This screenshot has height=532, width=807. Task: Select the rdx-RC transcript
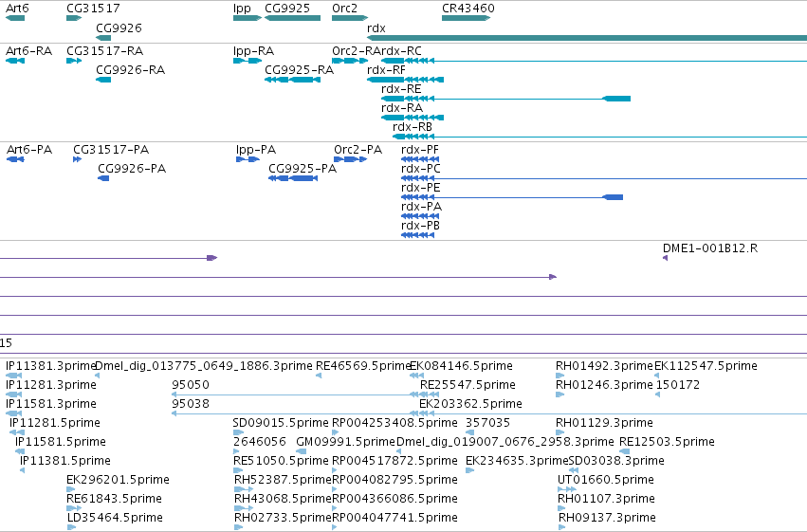594,61
